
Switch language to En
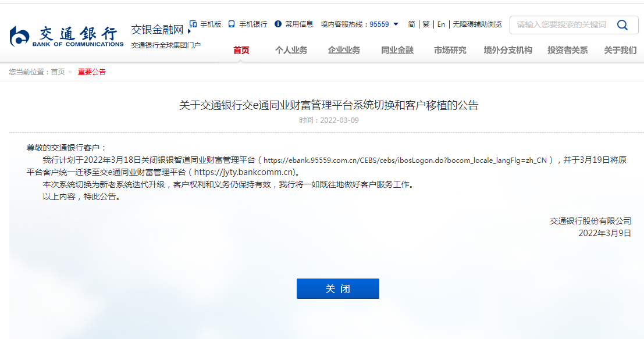click(441, 24)
